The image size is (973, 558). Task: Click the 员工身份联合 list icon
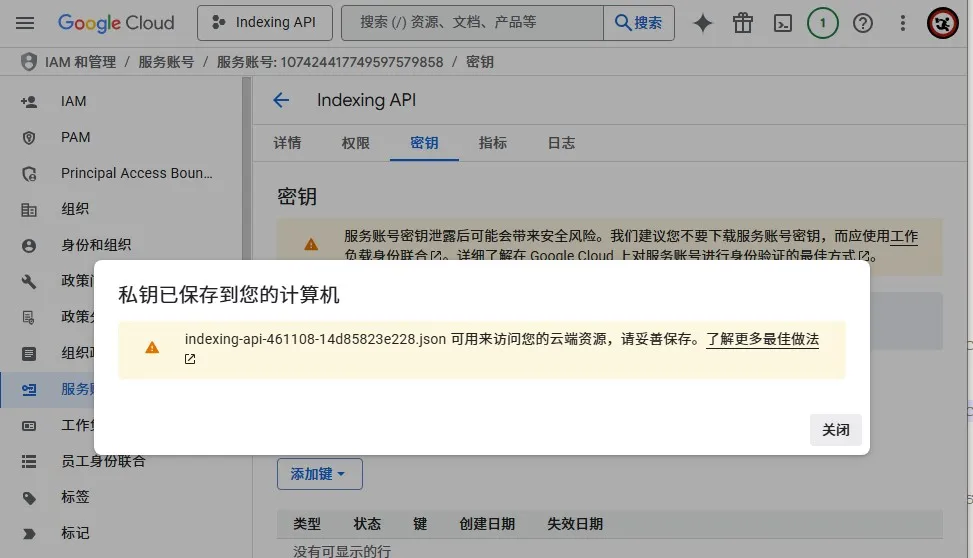coord(29,462)
